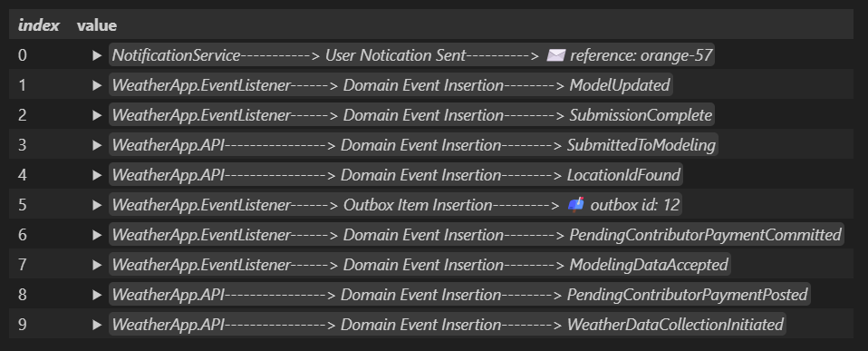Viewport: 868px width, 351px height.
Task: Click the envelope icon in row 0
Action: (x=555, y=55)
